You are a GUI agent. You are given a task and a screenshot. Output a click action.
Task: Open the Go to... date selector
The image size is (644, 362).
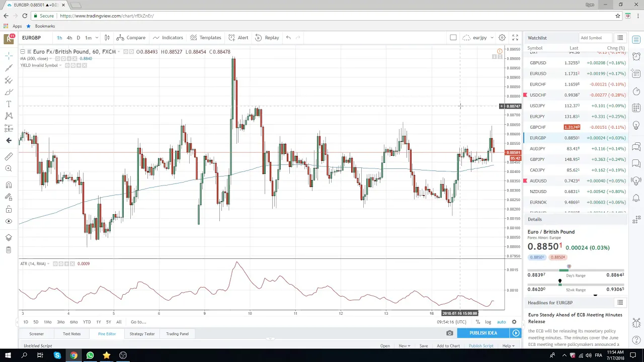138,322
